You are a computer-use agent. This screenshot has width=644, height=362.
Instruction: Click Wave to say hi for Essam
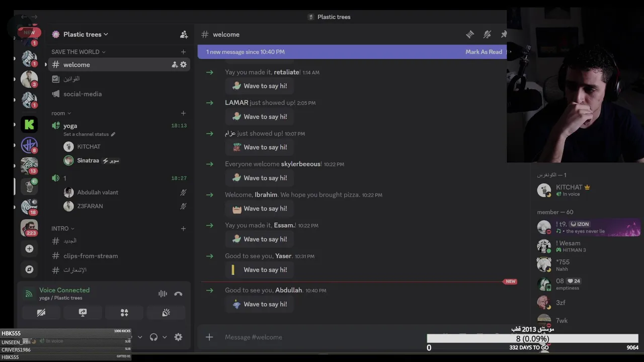coord(259,239)
